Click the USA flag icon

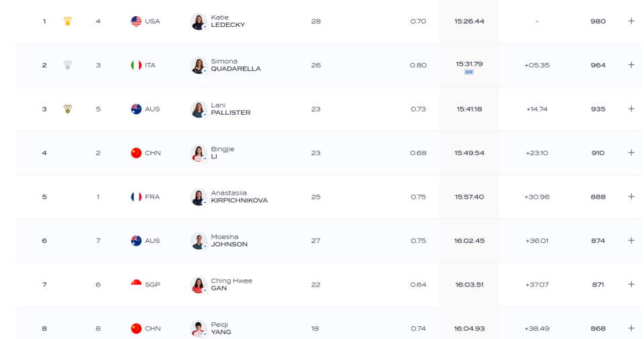[x=136, y=21]
